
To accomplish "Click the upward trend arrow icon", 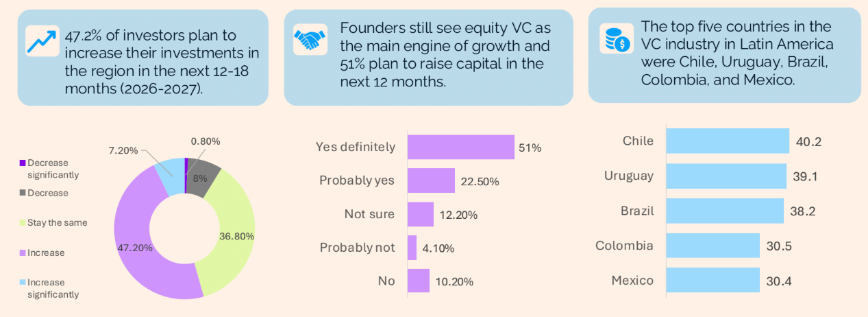I will pos(40,40).
